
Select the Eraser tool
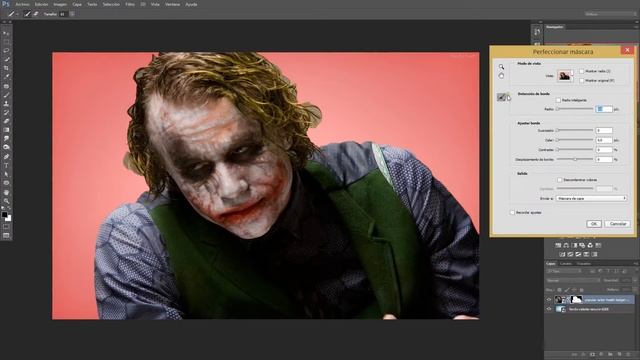click(6, 121)
